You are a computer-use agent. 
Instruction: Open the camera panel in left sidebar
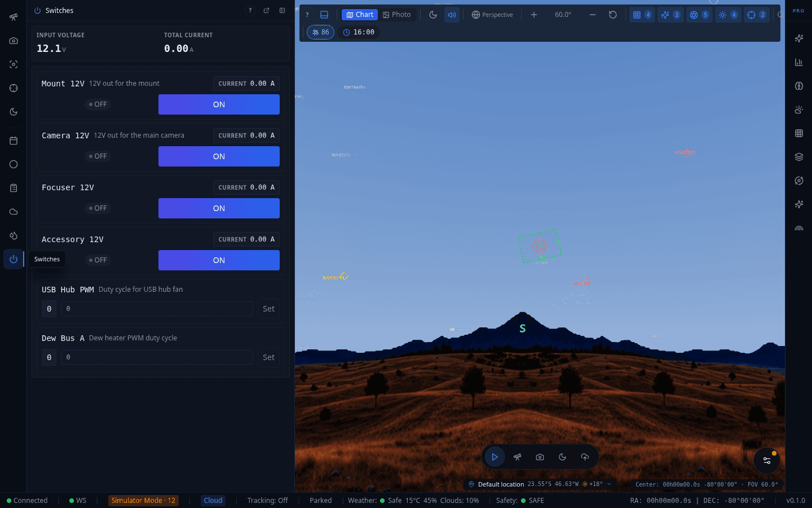click(14, 41)
